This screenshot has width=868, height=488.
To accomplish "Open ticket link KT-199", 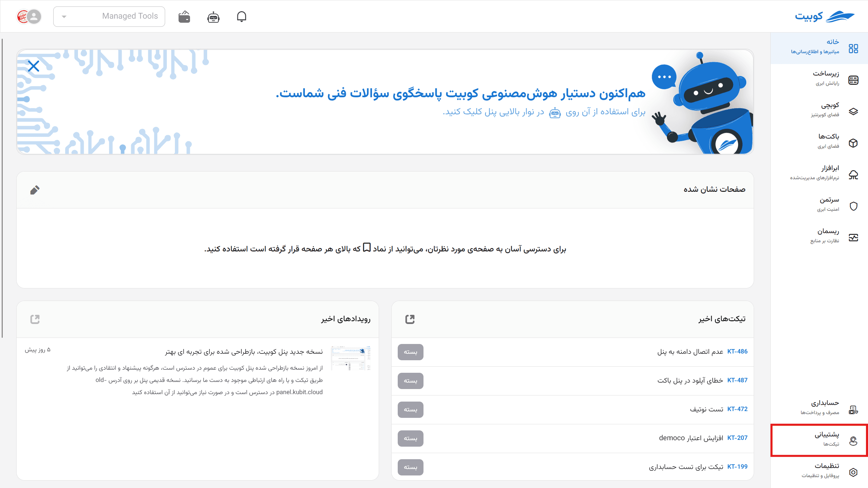I will point(737,467).
